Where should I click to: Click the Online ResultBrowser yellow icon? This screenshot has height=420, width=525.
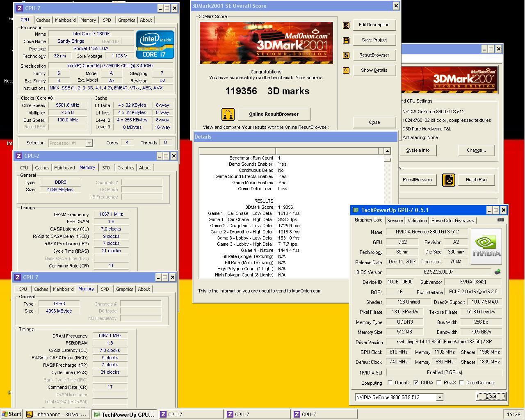pos(228,114)
